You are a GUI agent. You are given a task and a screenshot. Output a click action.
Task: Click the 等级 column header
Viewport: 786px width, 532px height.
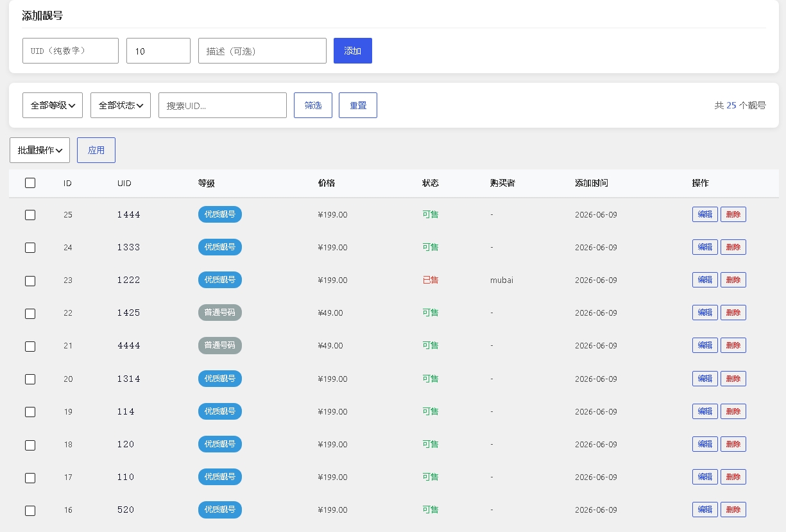[207, 184]
